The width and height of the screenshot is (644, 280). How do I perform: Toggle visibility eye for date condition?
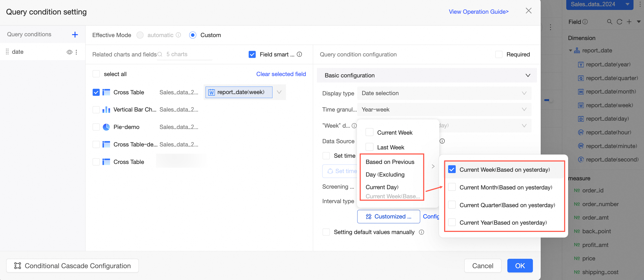click(x=69, y=52)
